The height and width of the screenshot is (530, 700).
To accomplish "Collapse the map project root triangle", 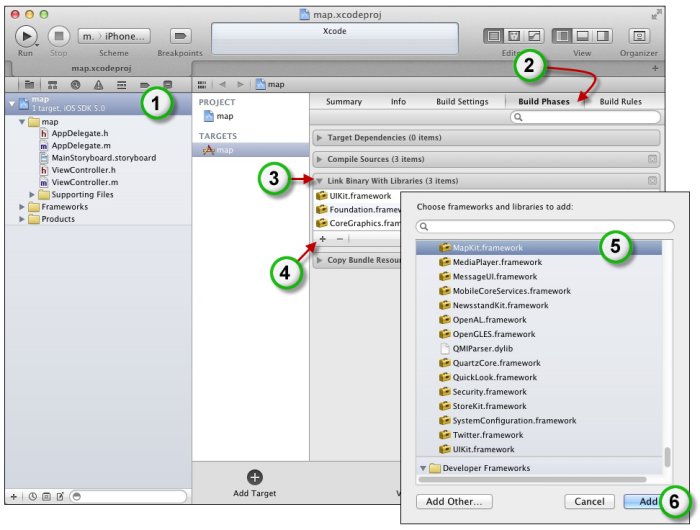I will (x=12, y=104).
